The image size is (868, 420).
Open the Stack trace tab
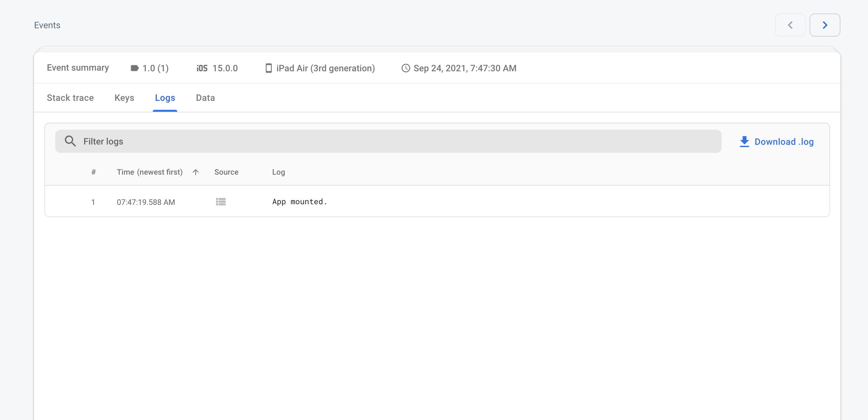[x=70, y=98]
